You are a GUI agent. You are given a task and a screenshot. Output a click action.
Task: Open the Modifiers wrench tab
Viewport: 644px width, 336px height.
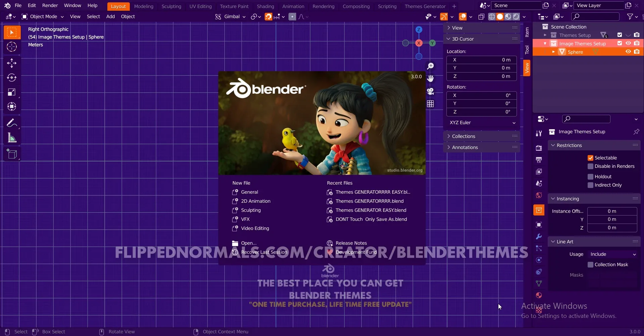coord(539,236)
